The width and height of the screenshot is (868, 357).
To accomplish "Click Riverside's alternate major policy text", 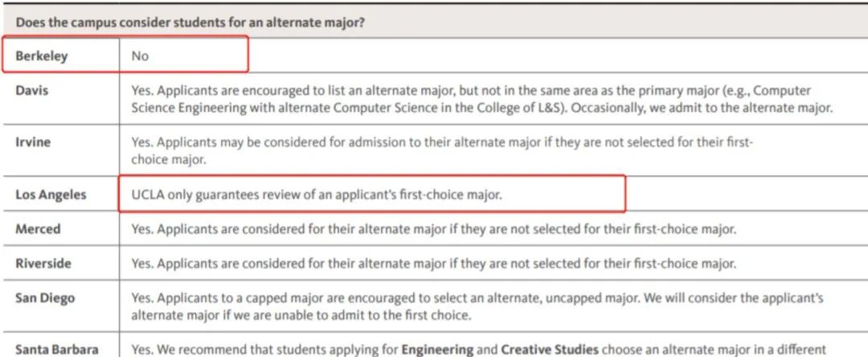I will coord(433,264).
